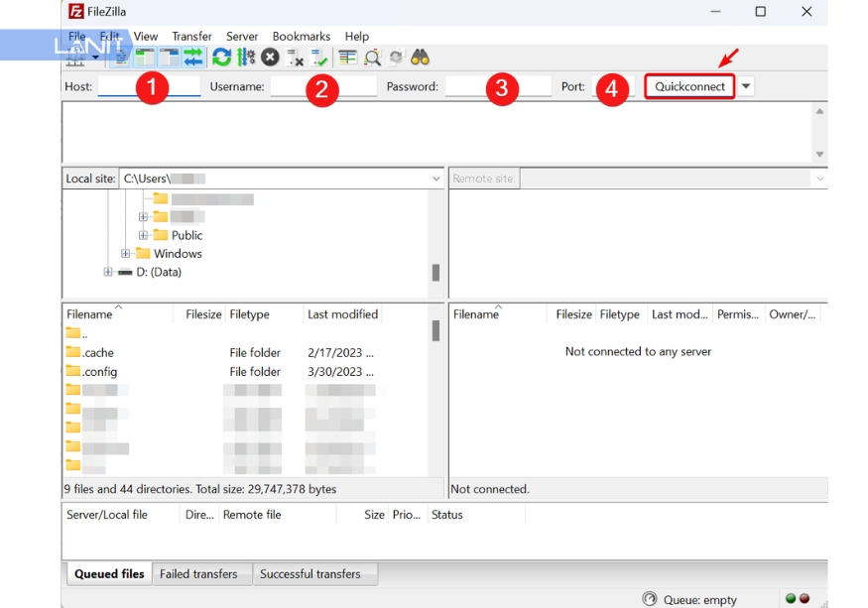Image resolution: width=868 pixels, height=608 pixels.
Task: Click the Disconnect from server icon
Action: click(295, 58)
